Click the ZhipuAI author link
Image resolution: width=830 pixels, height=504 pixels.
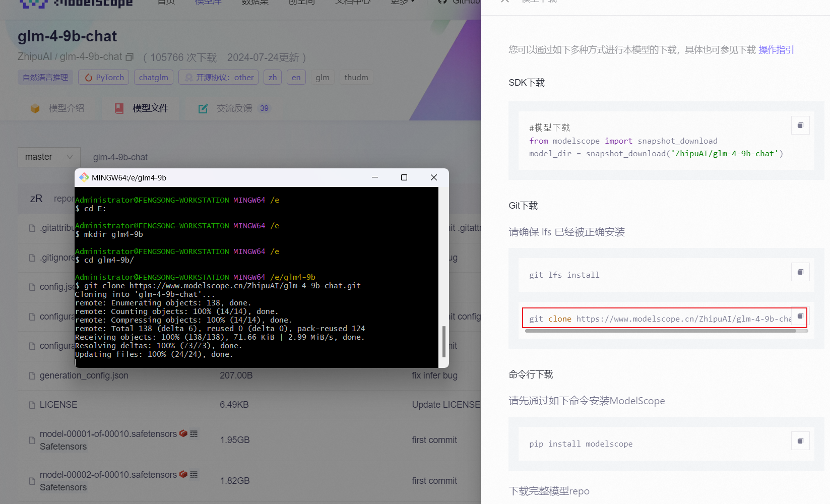coord(34,56)
